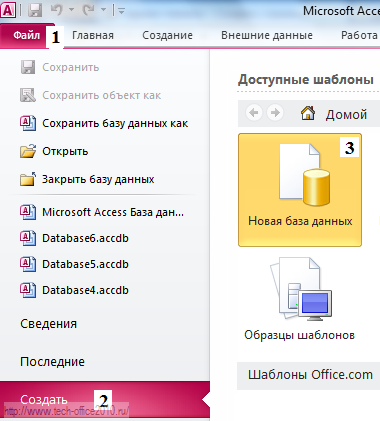
Task: Open recent file Database4.accdb
Action: pyautogui.click(x=85, y=290)
